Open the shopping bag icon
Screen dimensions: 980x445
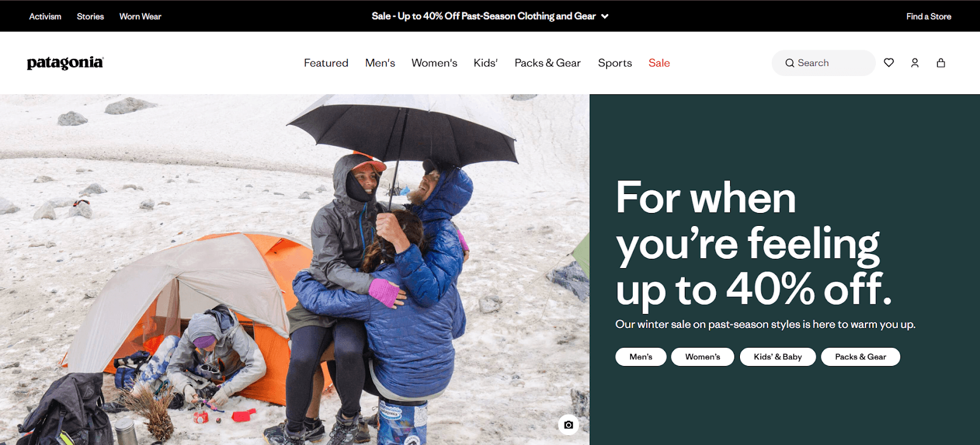pyautogui.click(x=941, y=62)
